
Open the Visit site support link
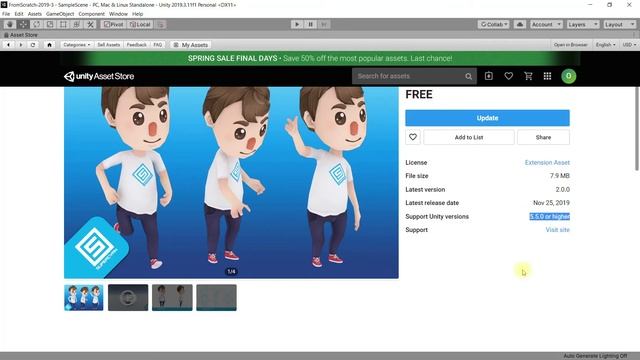pyautogui.click(x=558, y=230)
